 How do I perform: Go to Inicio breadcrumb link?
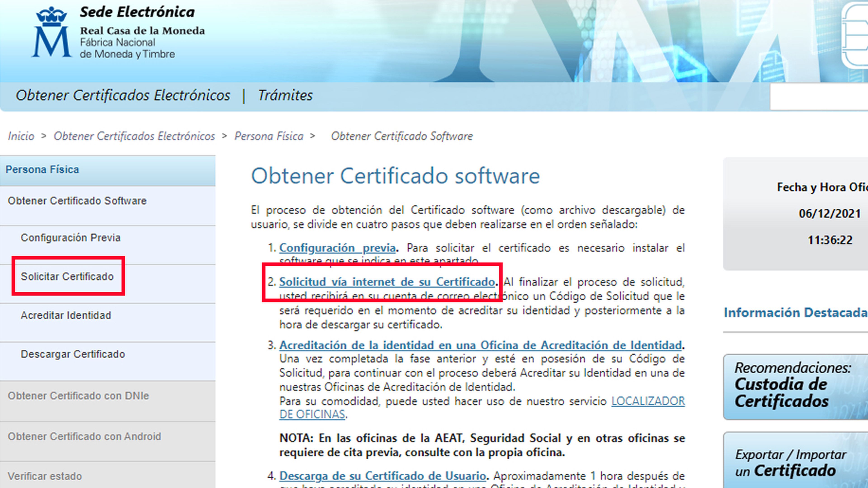(x=21, y=136)
